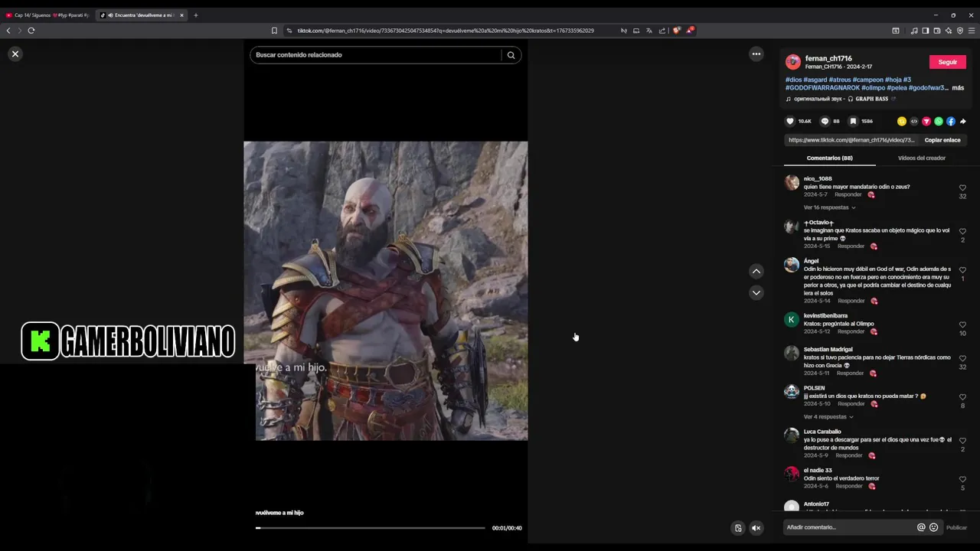Switch to Comentarios (88) tab
Image resolution: width=980 pixels, height=551 pixels.
click(829, 158)
